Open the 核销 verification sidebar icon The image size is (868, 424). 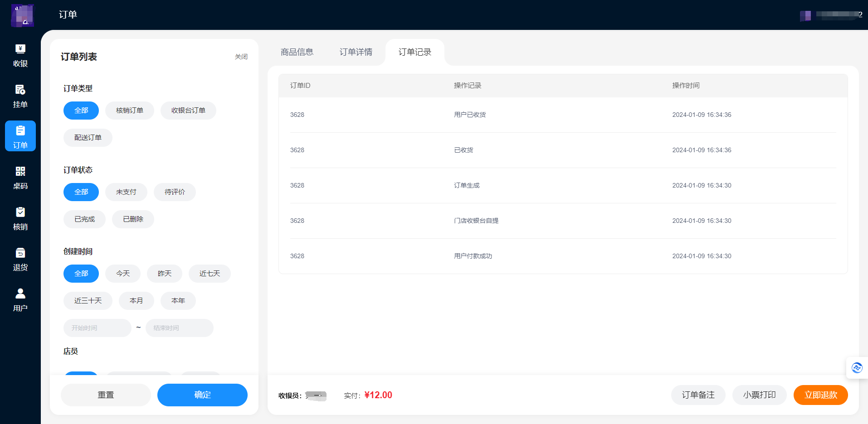[x=20, y=218]
